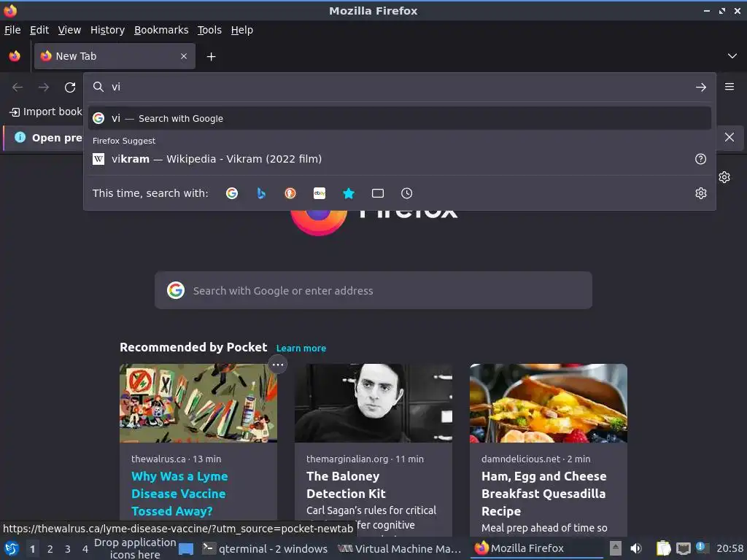747x560 pixels.
Task: Click the Lyme vaccine article thumbnail
Action: [x=198, y=403]
